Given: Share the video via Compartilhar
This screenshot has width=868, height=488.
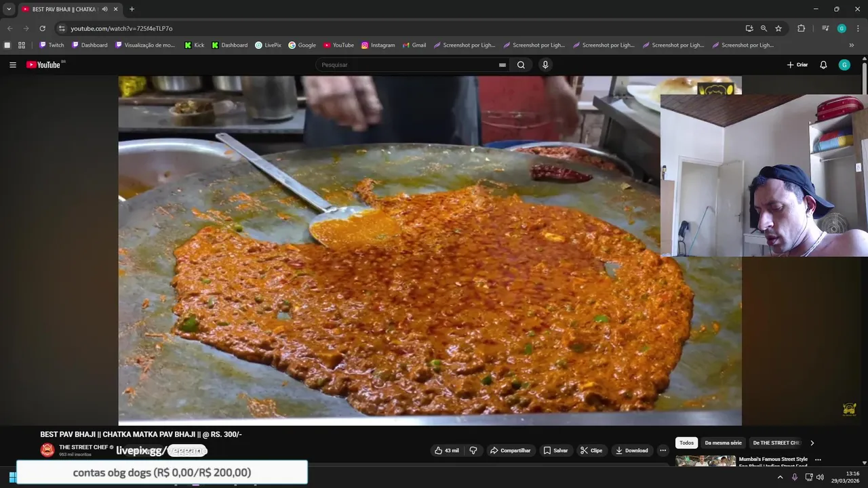Looking at the screenshot, I should [511, 451].
